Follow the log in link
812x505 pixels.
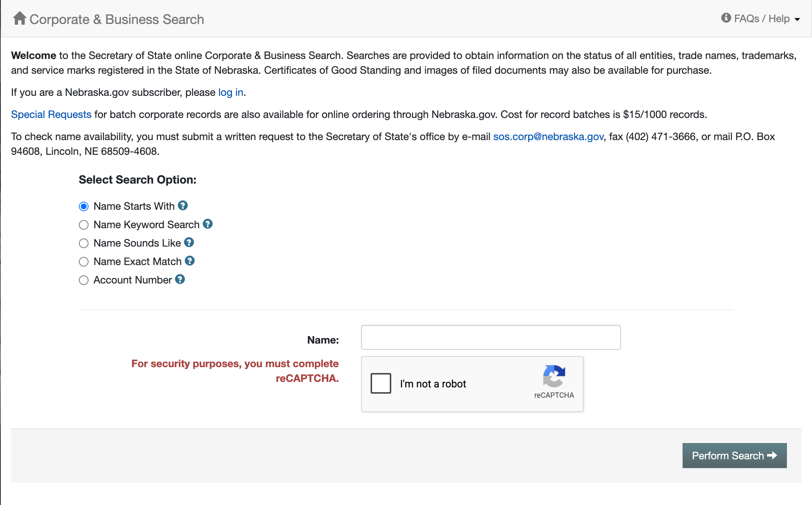pyautogui.click(x=231, y=92)
